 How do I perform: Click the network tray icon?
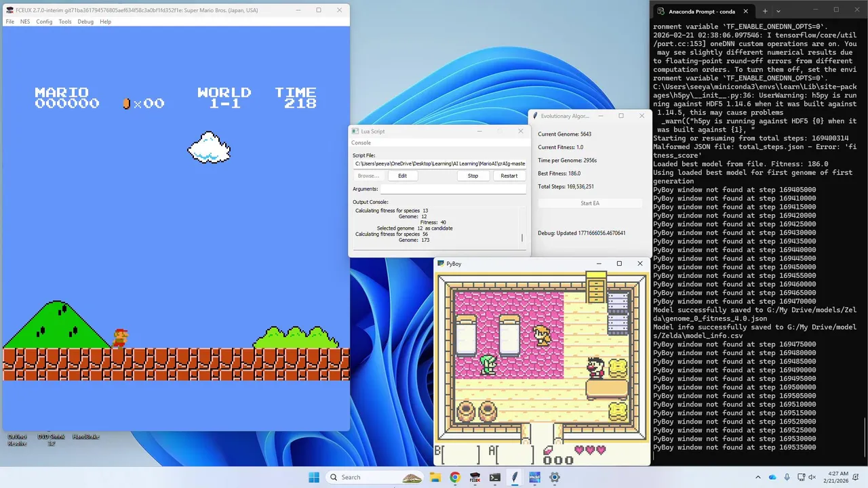pyautogui.click(x=801, y=477)
